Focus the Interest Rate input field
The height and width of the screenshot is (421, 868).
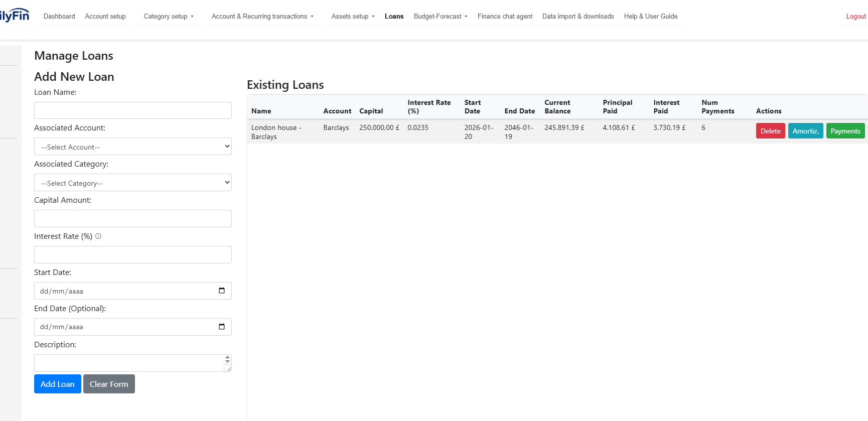[133, 254]
